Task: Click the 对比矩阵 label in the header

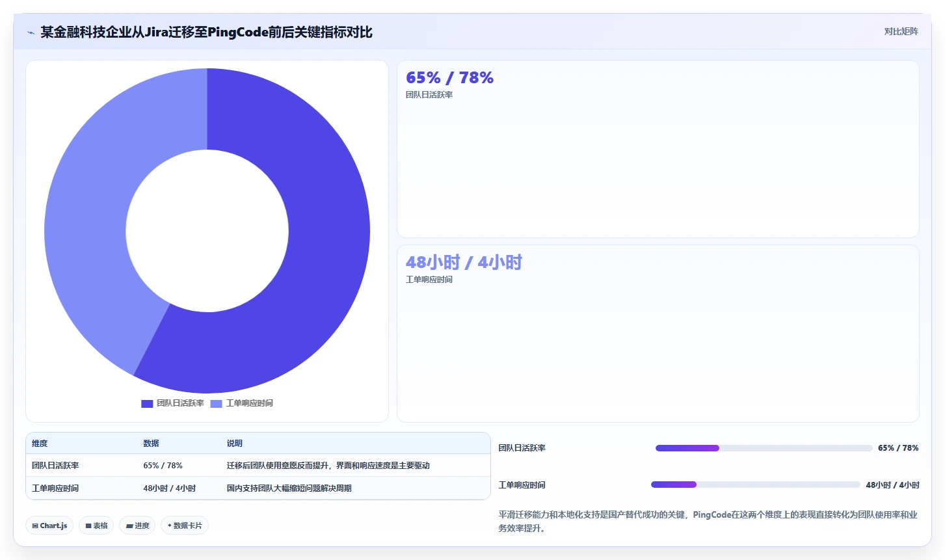Action: tap(901, 31)
